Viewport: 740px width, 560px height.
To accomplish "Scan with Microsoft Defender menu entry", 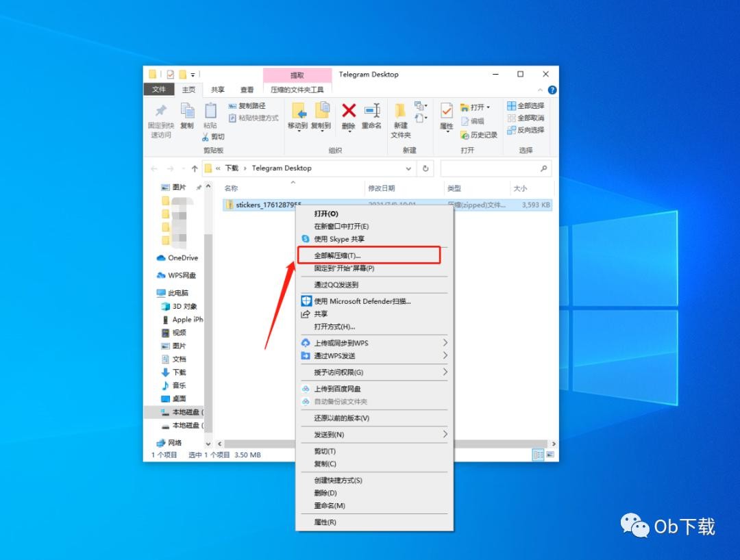I will pyautogui.click(x=362, y=301).
